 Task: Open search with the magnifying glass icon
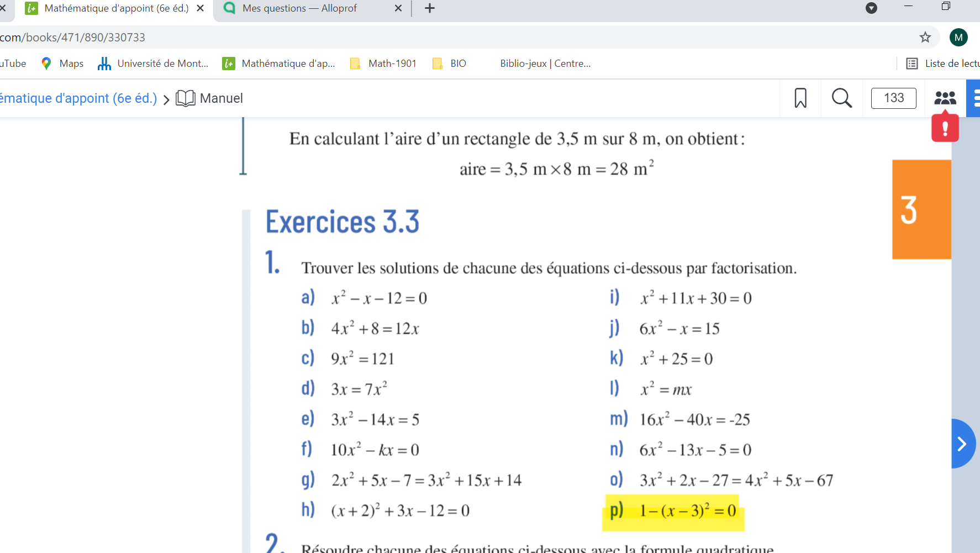click(841, 98)
